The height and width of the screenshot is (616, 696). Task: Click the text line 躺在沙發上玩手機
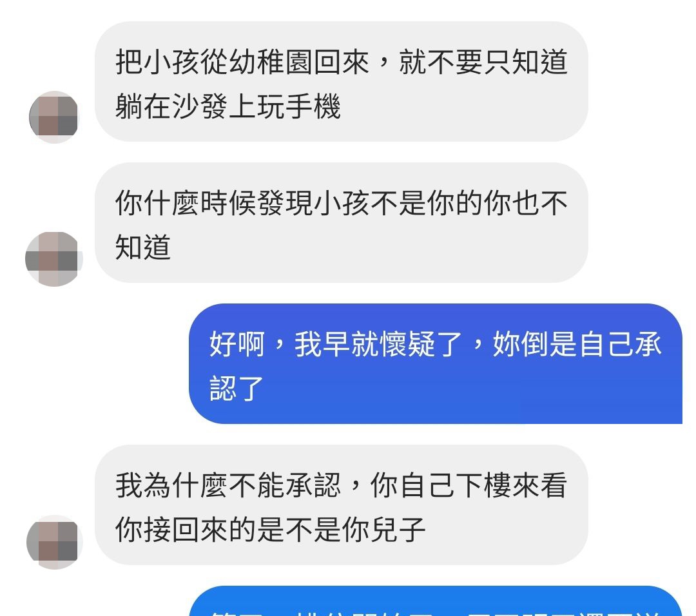227,106
